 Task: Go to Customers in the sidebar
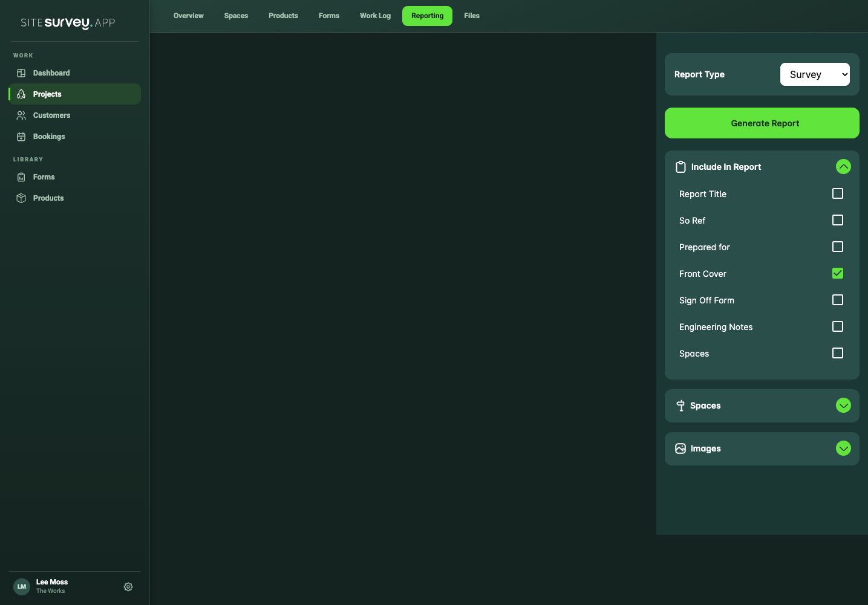(x=75, y=115)
